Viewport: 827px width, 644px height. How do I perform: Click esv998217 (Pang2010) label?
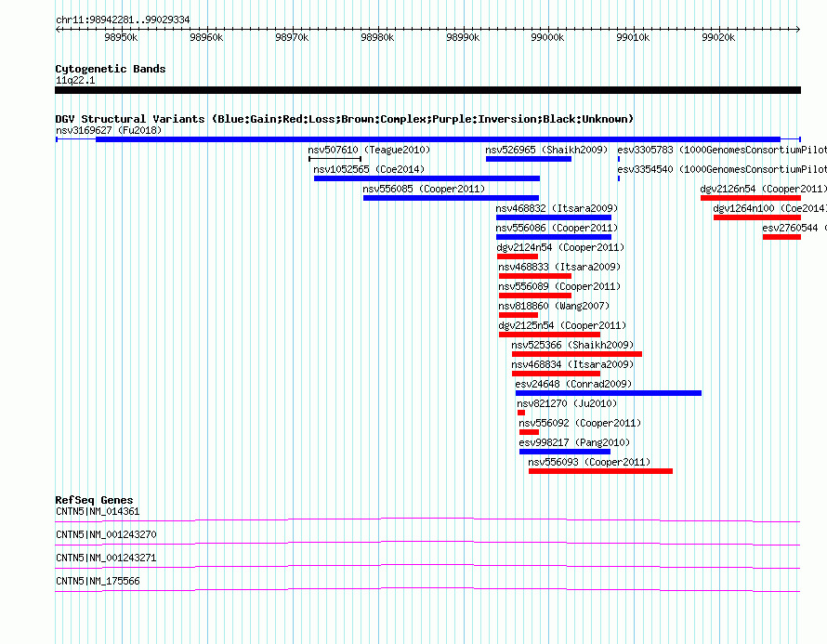(x=574, y=442)
